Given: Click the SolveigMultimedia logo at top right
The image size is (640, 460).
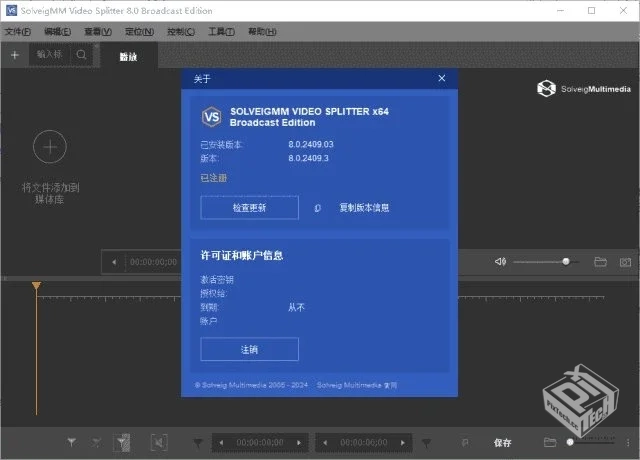Looking at the screenshot, I should pyautogui.click(x=584, y=89).
